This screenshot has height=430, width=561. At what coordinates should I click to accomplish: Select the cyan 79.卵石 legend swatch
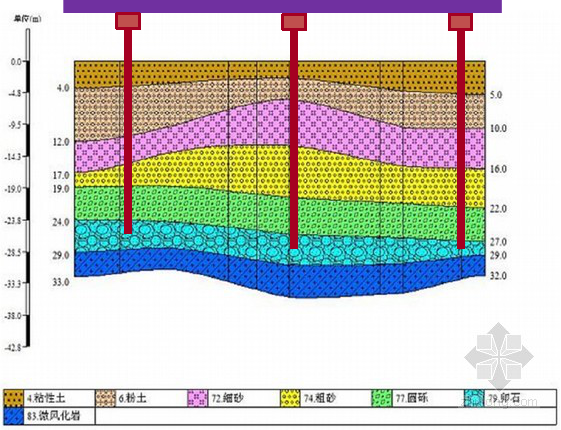pyautogui.click(x=474, y=398)
